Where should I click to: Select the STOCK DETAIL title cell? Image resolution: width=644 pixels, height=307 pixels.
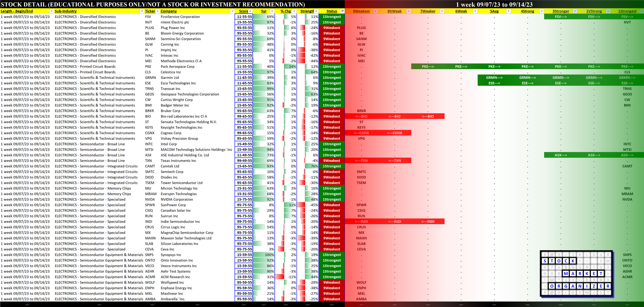(153, 5)
